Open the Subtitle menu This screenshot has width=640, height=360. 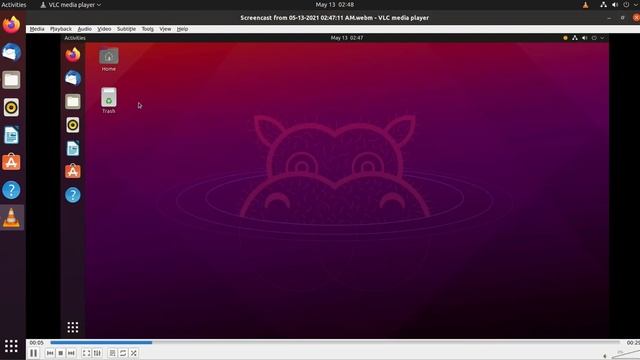pos(126,29)
